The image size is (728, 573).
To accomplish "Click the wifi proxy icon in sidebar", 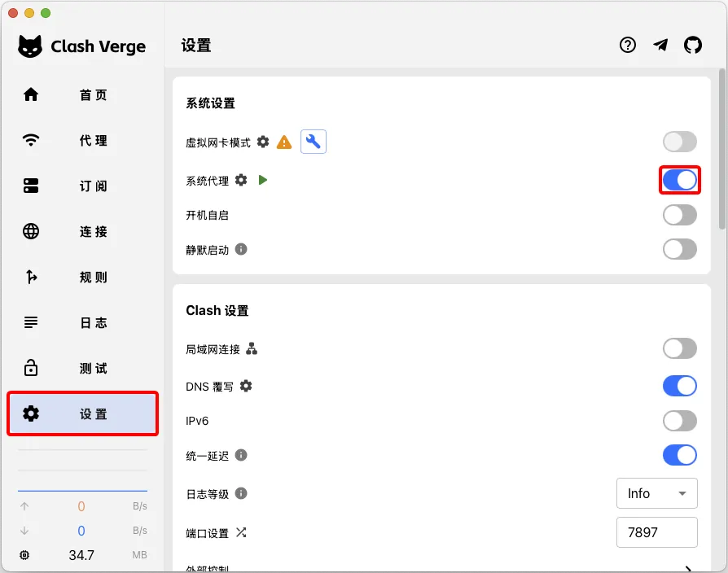I will 31,140.
